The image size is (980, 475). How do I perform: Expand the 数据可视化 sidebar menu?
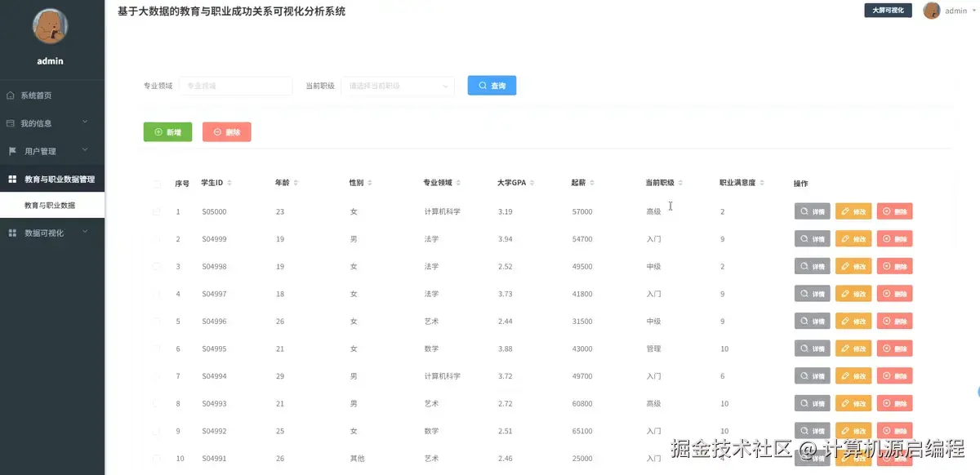tap(52, 233)
